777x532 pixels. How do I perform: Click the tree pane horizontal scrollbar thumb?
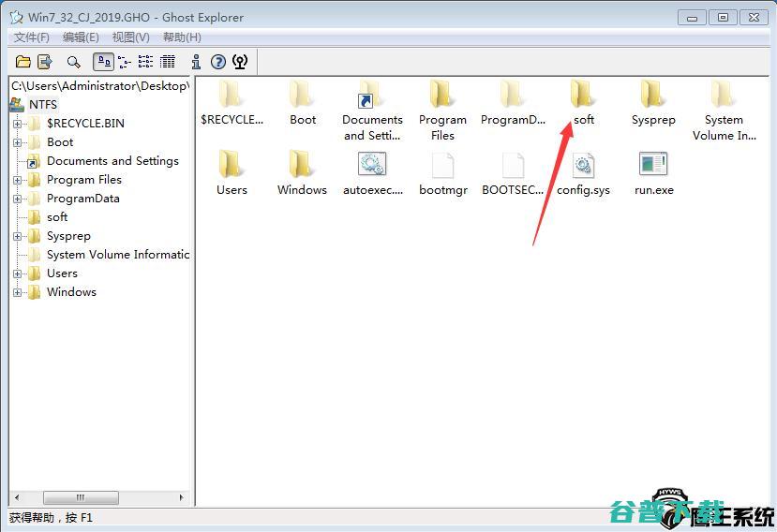(x=81, y=498)
